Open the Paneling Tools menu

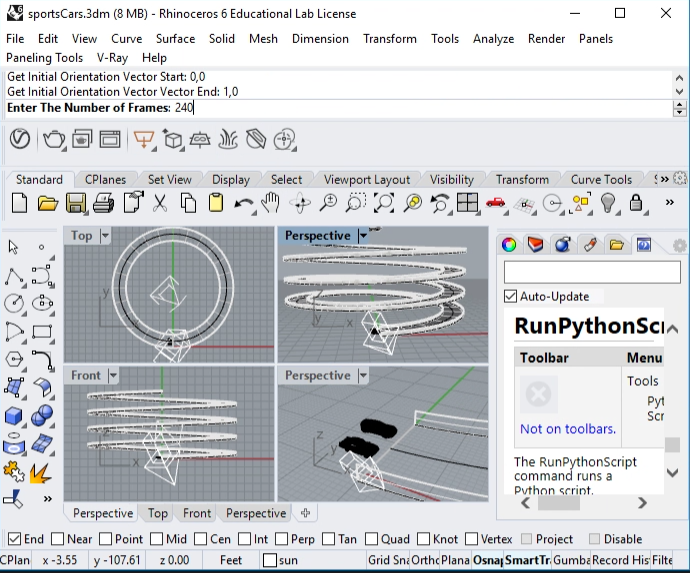click(x=44, y=58)
